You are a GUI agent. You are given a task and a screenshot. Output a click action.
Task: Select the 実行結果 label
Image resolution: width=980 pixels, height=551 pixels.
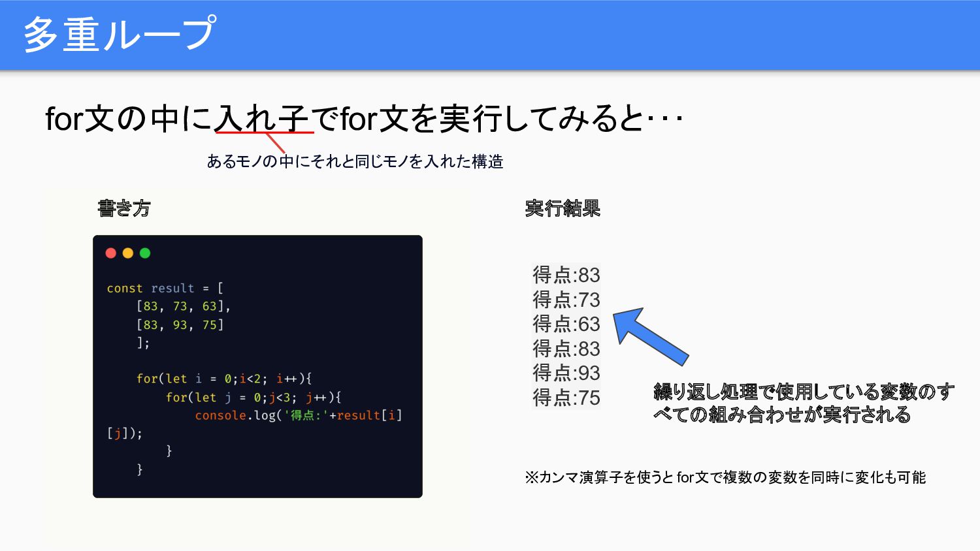pos(563,208)
